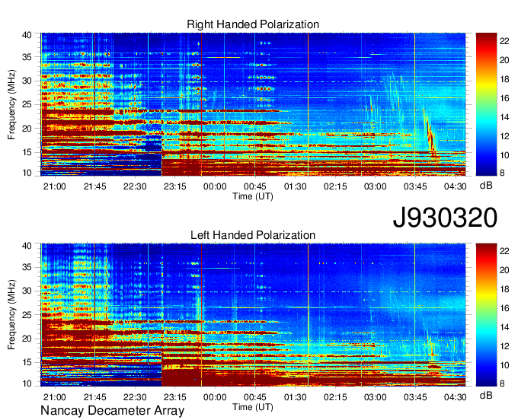Click 23:15 tick under Left Handed plot

coord(174,397)
